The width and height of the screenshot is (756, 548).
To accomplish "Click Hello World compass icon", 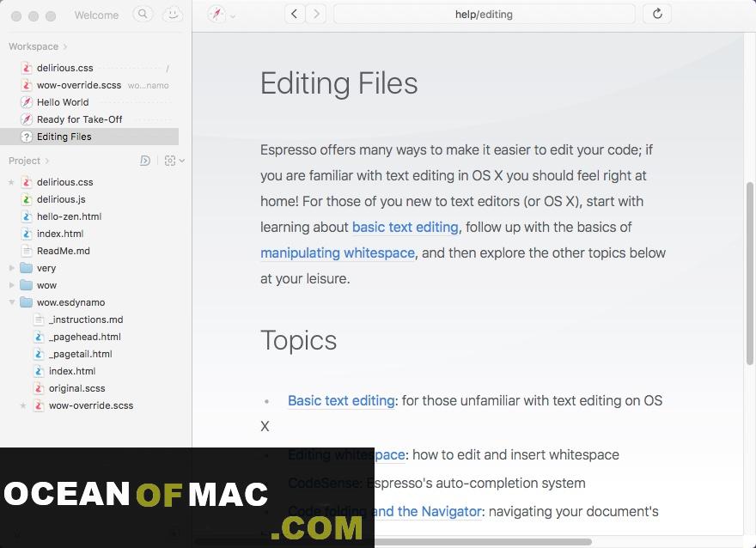I will coord(27,102).
